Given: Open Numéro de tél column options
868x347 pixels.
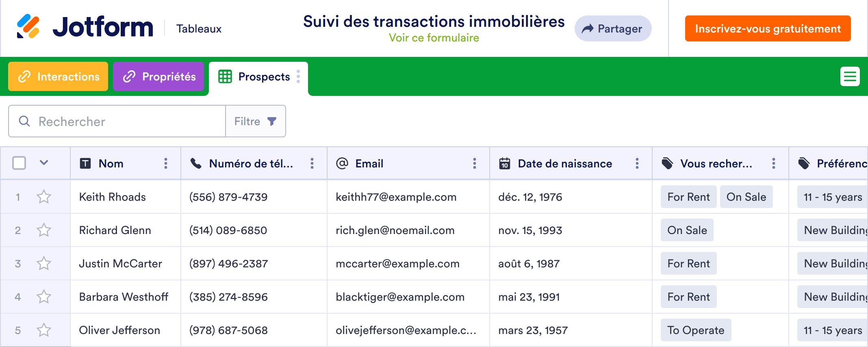Looking at the screenshot, I should (312, 163).
